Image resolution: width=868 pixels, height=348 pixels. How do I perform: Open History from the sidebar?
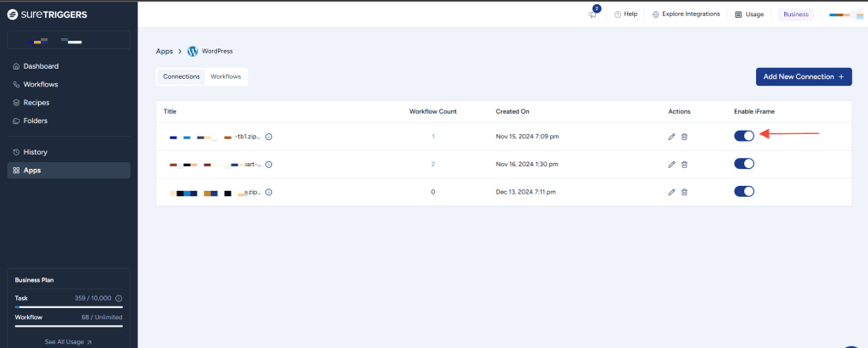point(36,152)
